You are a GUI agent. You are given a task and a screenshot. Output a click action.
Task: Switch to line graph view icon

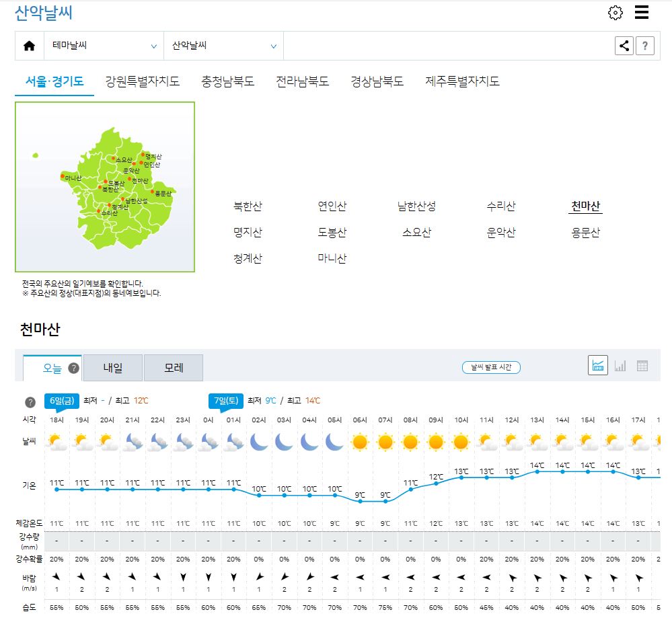pyautogui.click(x=598, y=366)
